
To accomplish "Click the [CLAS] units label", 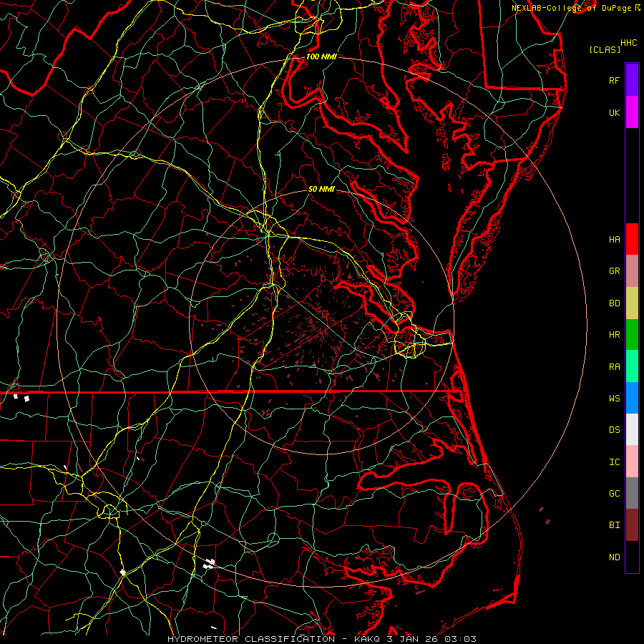I will click(x=605, y=49).
